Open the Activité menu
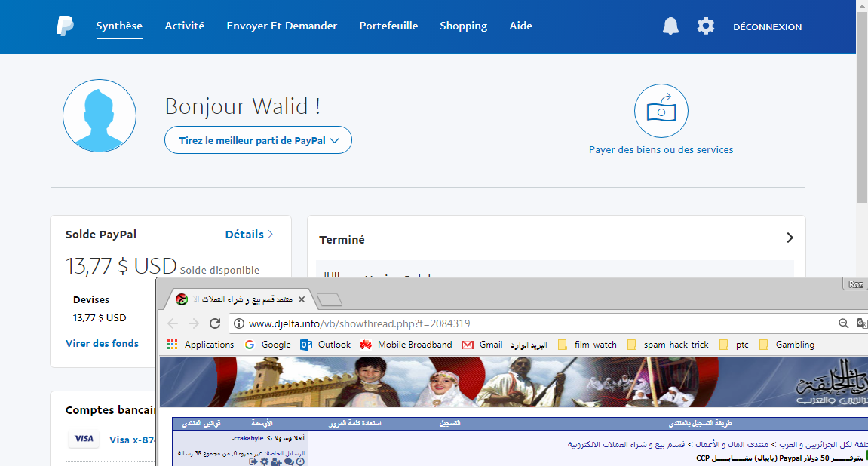This screenshot has height=466, width=868. (184, 26)
